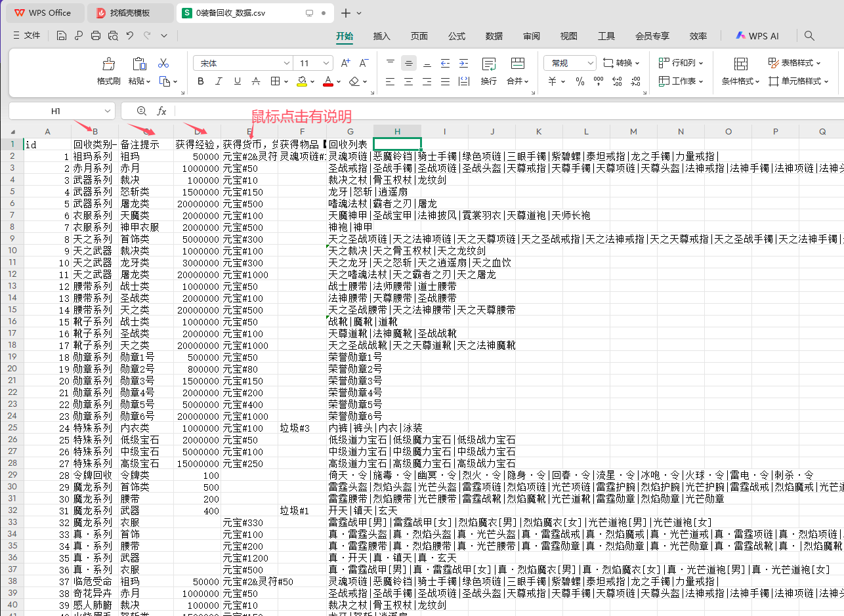Increase indent in the cell
Viewport: 844px width, 616px height.
pos(463,63)
